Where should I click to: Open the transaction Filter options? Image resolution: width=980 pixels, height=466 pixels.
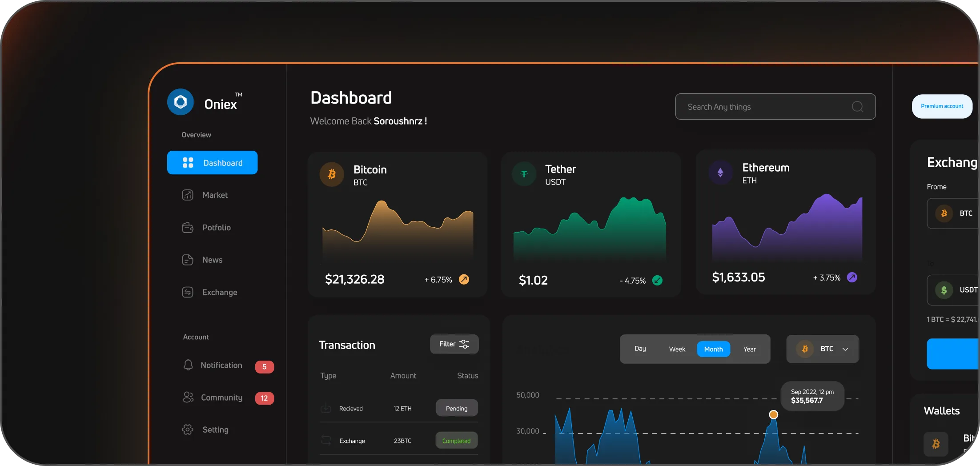pos(454,344)
